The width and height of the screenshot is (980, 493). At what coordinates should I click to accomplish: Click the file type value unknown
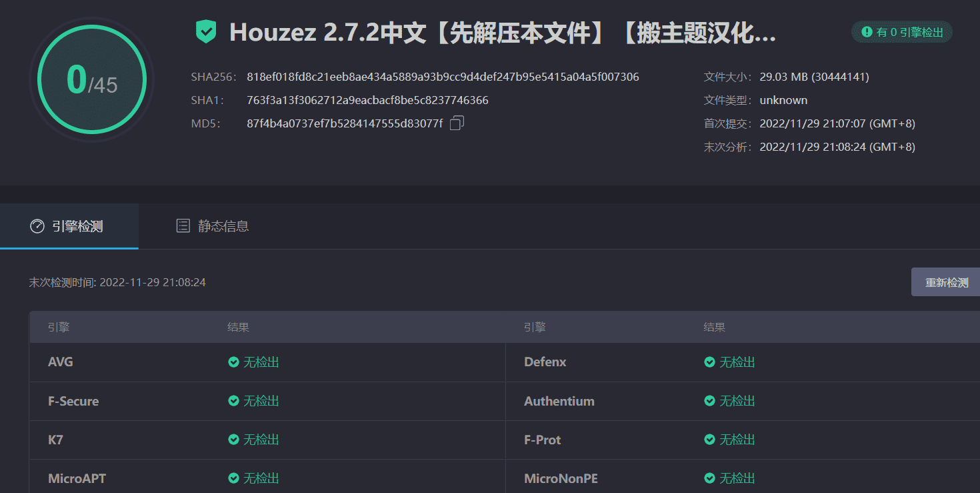click(783, 100)
